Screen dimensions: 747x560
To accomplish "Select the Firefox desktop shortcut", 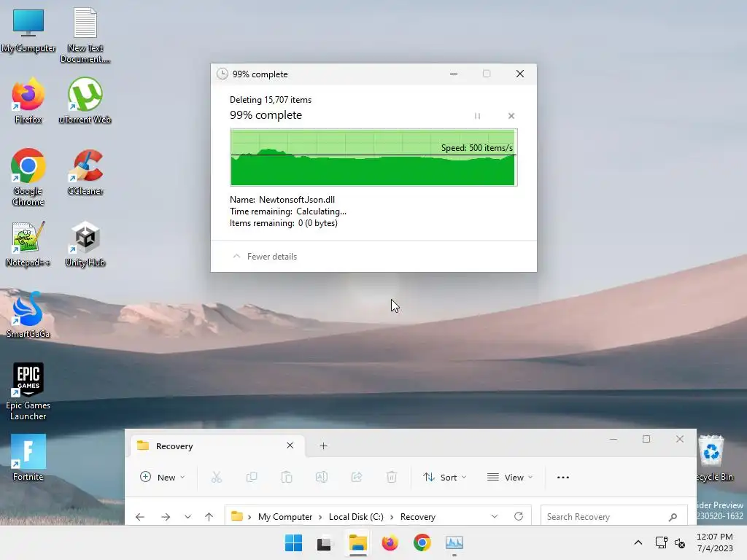I will [28, 101].
